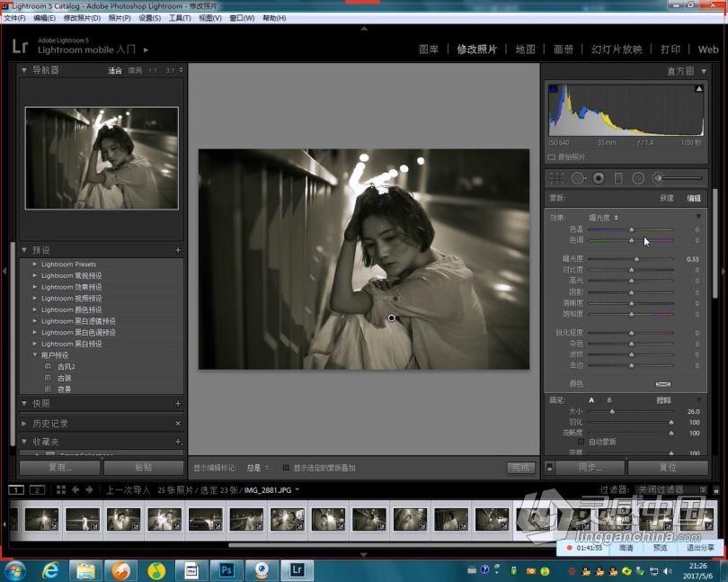Image resolution: width=728 pixels, height=582 pixels.
Task: Add a new preset with plus icon
Action: tap(178, 250)
